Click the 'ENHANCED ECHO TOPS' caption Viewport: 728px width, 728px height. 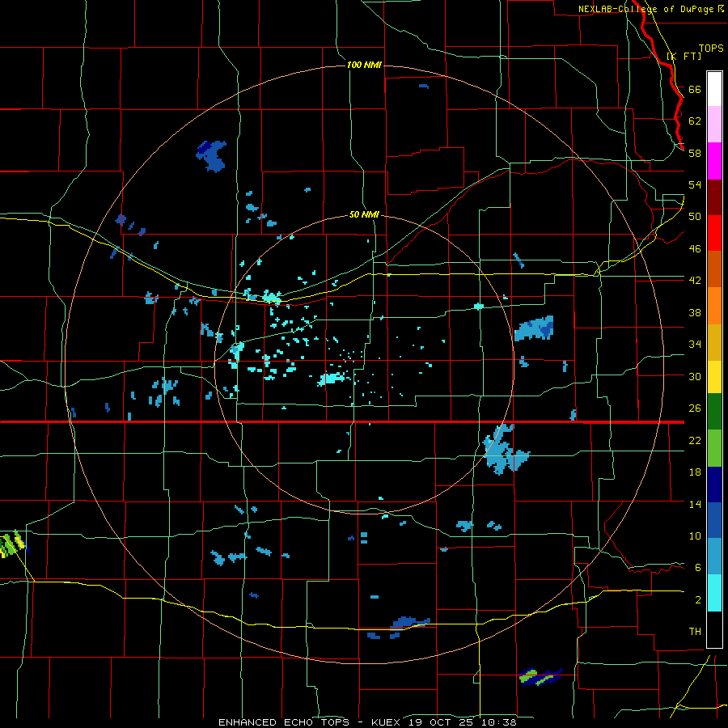pos(284,722)
